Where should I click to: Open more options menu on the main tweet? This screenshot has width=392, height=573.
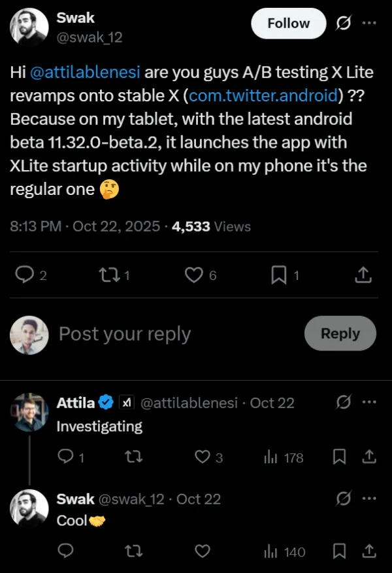pyautogui.click(x=369, y=23)
